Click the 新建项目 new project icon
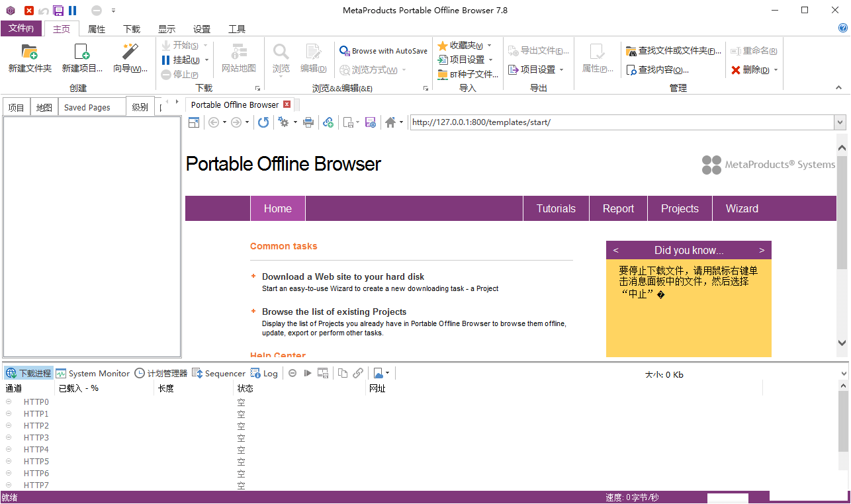This screenshot has height=504, width=851. (x=82, y=52)
